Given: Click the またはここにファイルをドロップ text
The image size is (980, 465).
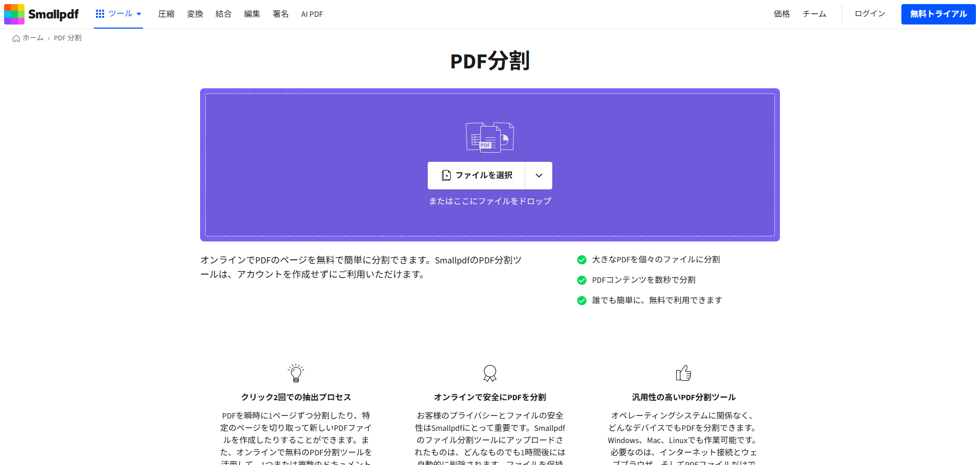Looking at the screenshot, I should pos(490,201).
